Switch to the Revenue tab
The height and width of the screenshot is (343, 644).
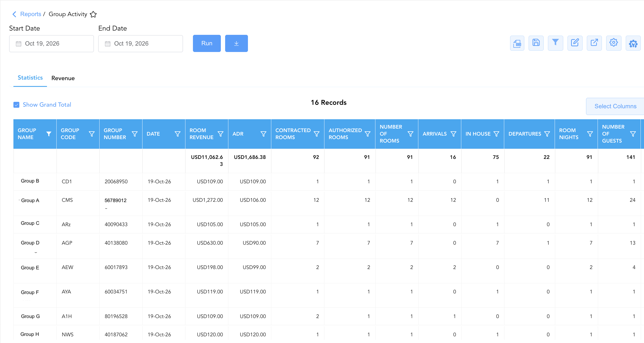pos(63,78)
